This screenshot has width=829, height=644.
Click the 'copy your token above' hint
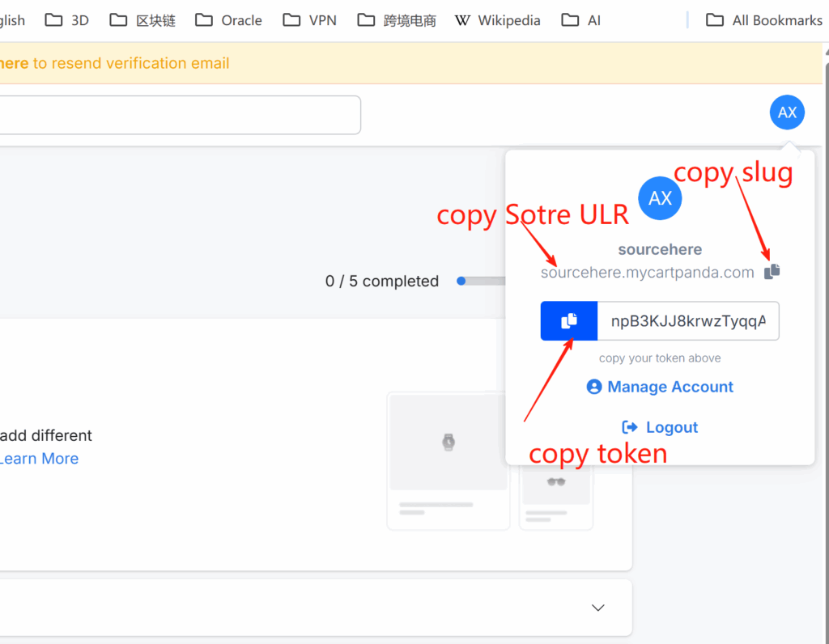pyautogui.click(x=660, y=358)
